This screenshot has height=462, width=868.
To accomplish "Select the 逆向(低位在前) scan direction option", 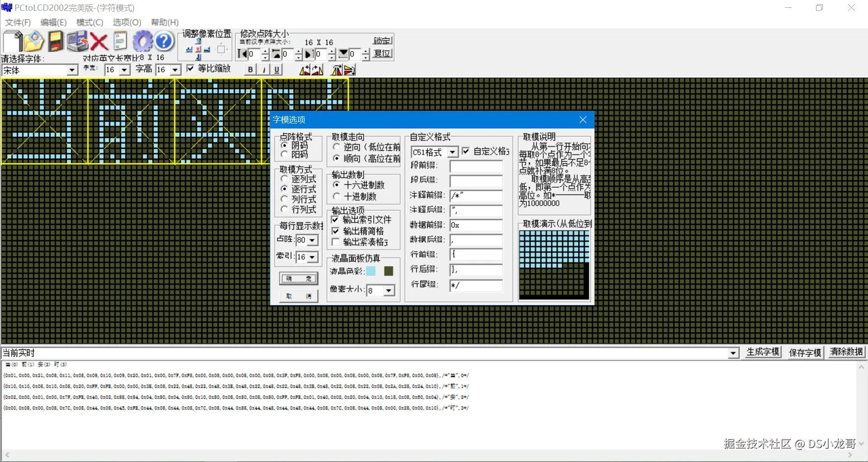I will (x=336, y=147).
